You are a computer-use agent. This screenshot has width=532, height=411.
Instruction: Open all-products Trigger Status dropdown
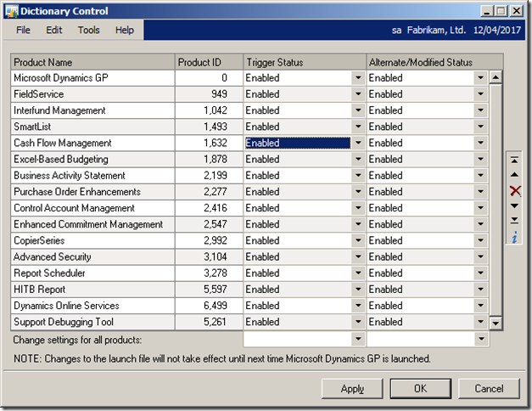click(358, 339)
